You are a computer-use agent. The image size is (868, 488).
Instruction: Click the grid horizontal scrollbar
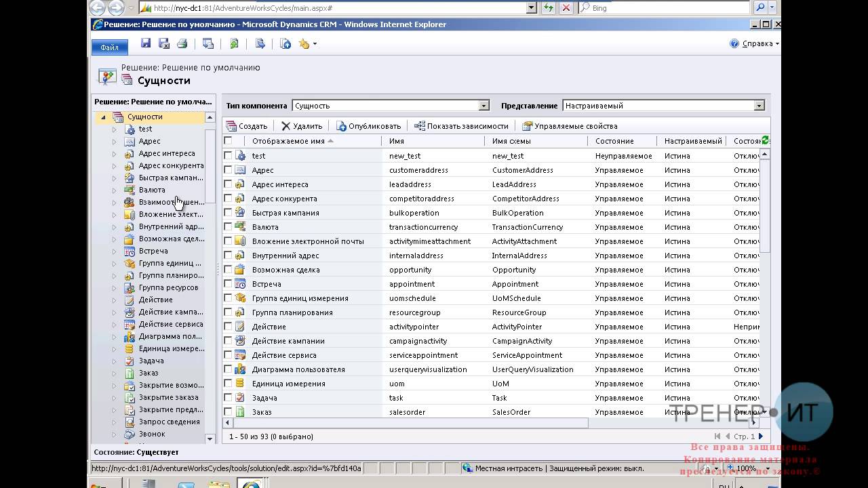point(411,423)
